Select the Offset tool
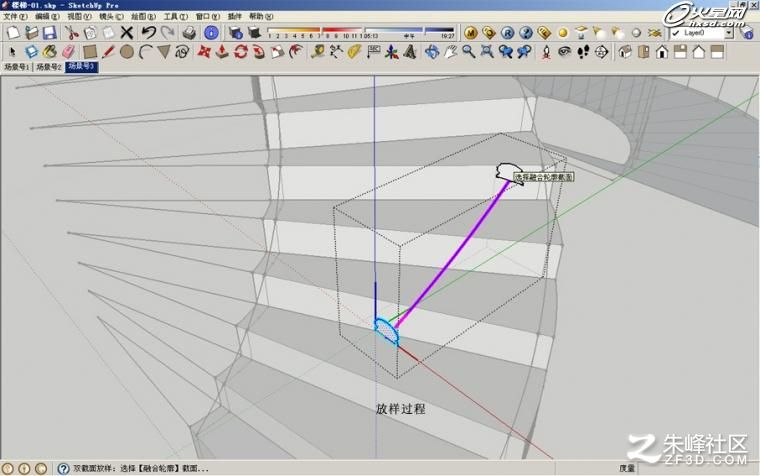Screen dimensions: 760x476 coord(296,51)
